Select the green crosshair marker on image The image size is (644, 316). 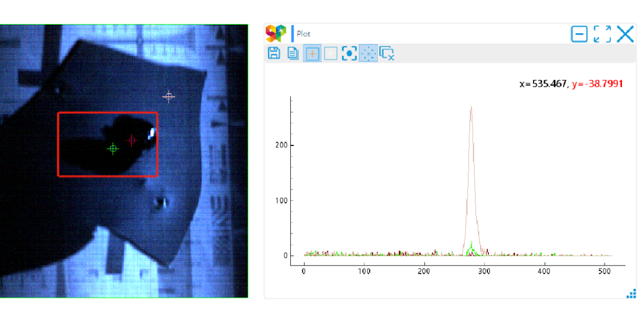(x=113, y=149)
